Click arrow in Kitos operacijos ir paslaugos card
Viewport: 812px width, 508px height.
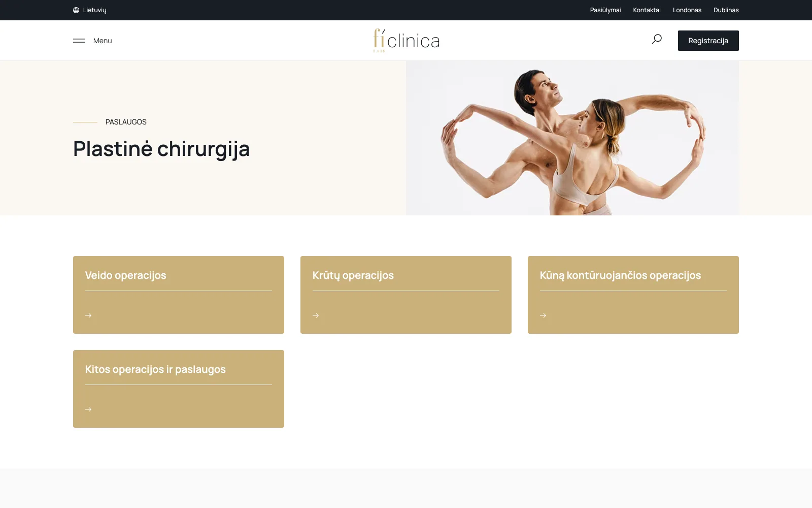(88, 409)
